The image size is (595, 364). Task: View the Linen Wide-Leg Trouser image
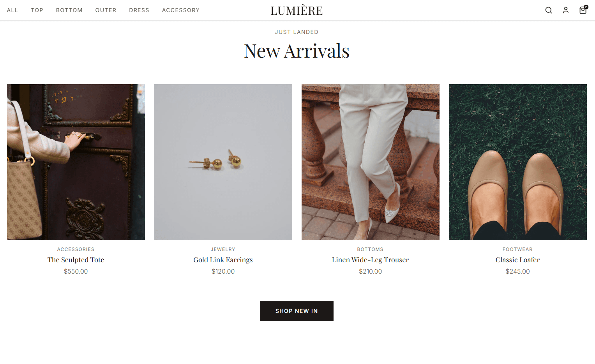pyautogui.click(x=371, y=162)
